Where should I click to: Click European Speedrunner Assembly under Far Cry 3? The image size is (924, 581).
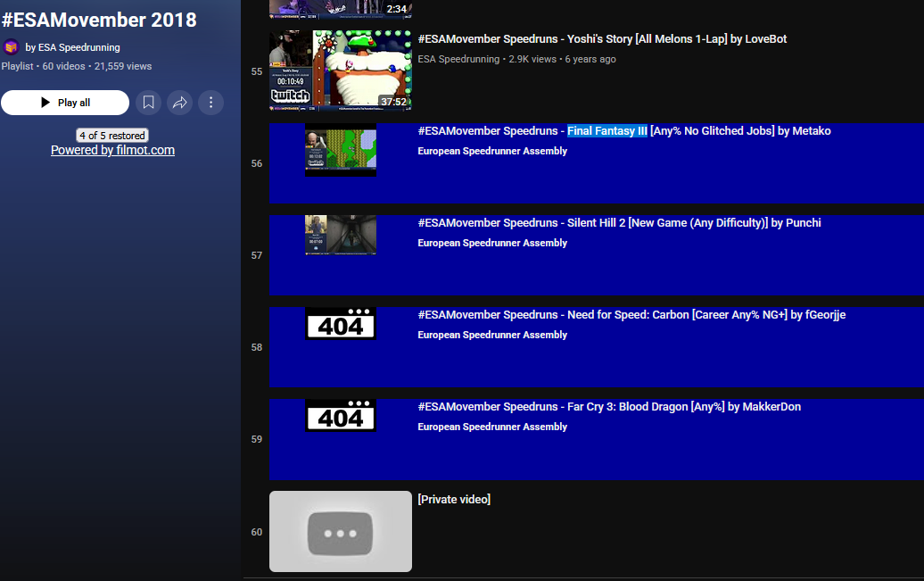(492, 427)
